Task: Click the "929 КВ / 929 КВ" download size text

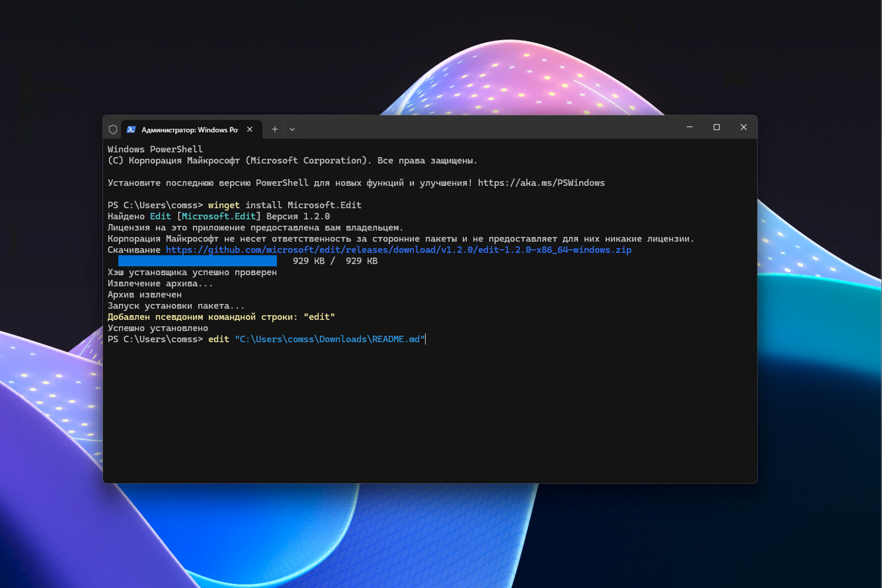Action: [x=335, y=261]
